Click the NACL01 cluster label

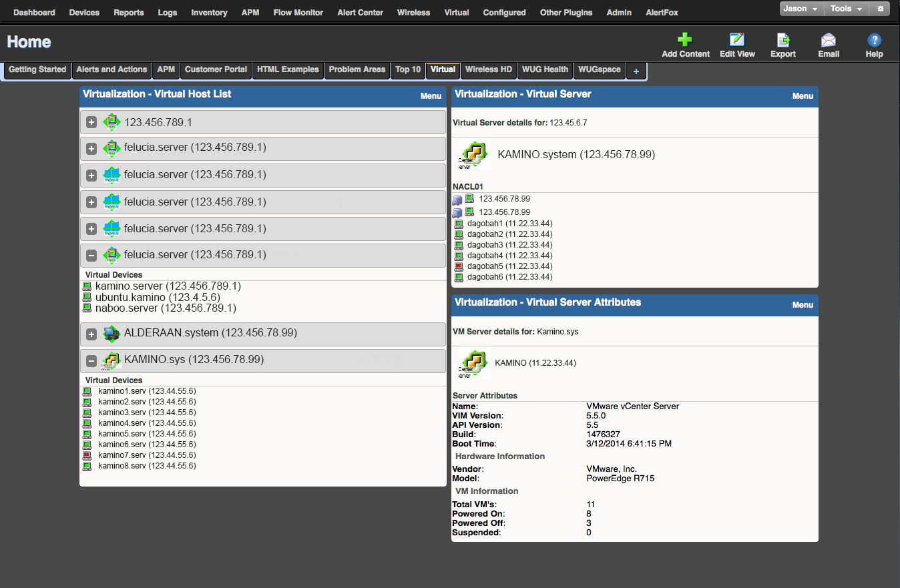468,187
